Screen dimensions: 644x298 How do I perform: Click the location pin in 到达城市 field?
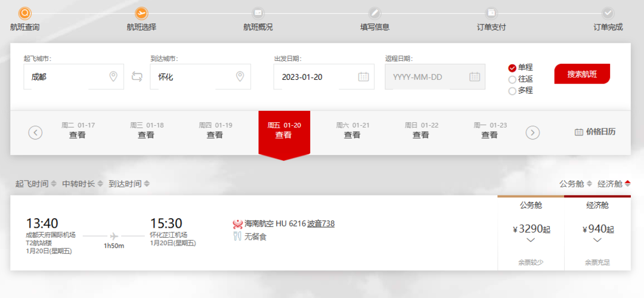[x=240, y=76]
